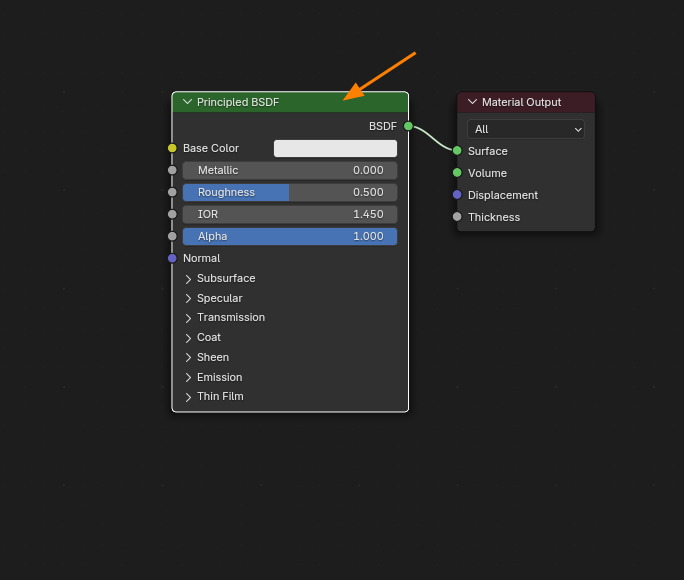This screenshot has width=684, height=580.
Task: Adjust the Roughness slider
Action: tap(290, 192)
